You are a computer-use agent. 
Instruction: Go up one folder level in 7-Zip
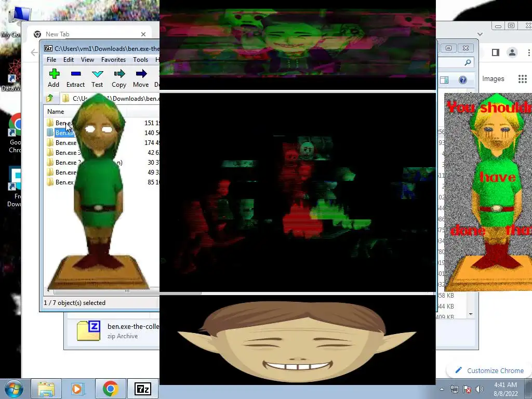coord(50,98)
